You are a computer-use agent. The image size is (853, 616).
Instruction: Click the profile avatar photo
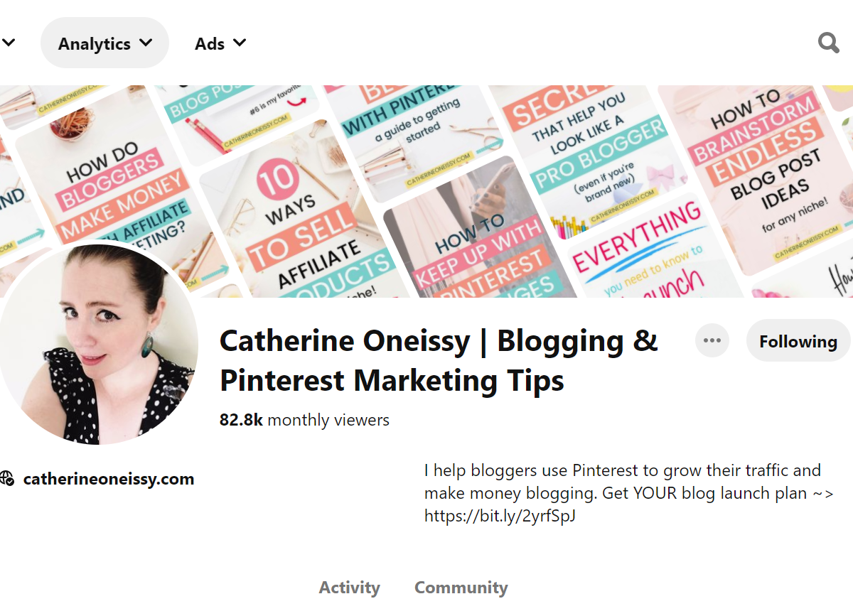97,345
